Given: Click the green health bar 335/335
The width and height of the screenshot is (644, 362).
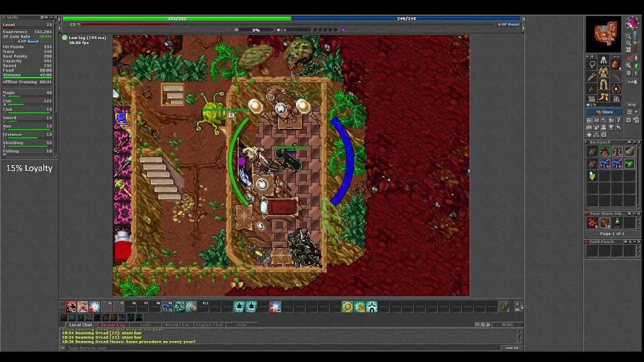Looking at the screenshot, I should click(177, 19).
